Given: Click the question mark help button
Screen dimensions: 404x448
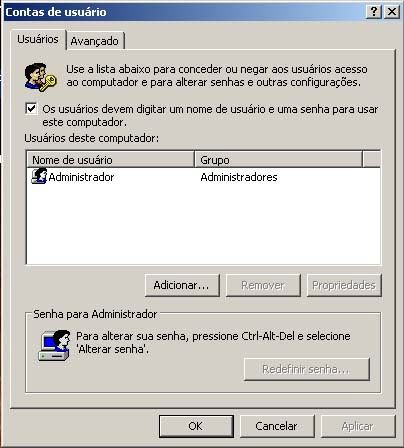Looking at the screenshot, I should click(x=374, y=12).
